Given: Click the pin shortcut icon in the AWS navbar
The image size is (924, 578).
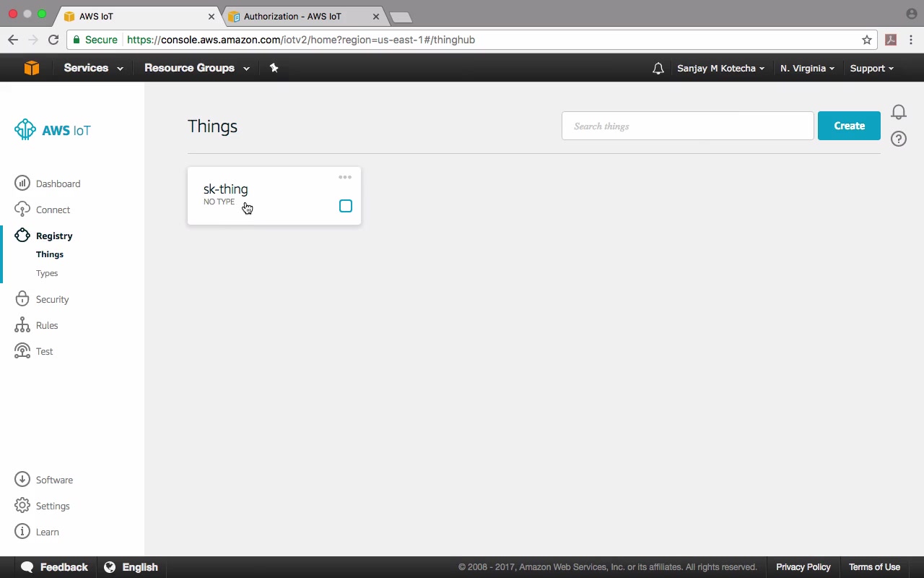Looking at the screenshot, I should click(274, 68).
